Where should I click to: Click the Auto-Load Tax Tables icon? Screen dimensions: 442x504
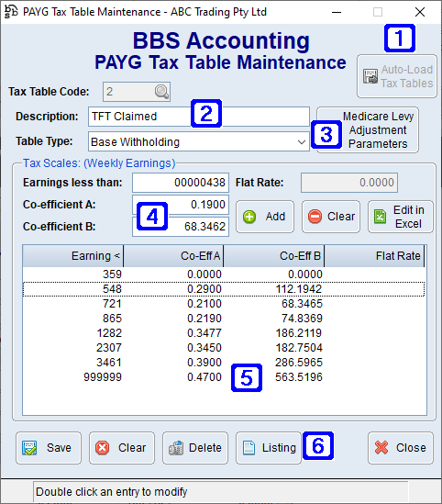370,76
